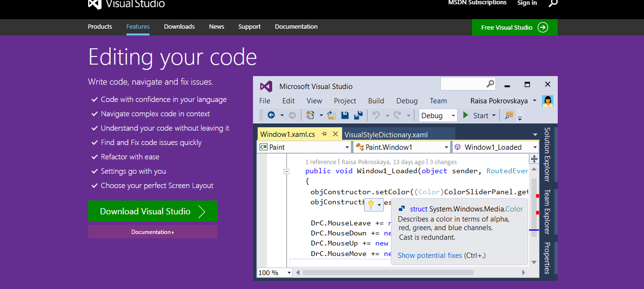Viewport: 644px width, 289px height.
Task: Click the purple Visual Studio window logo
Action: [x=266, y=86]
